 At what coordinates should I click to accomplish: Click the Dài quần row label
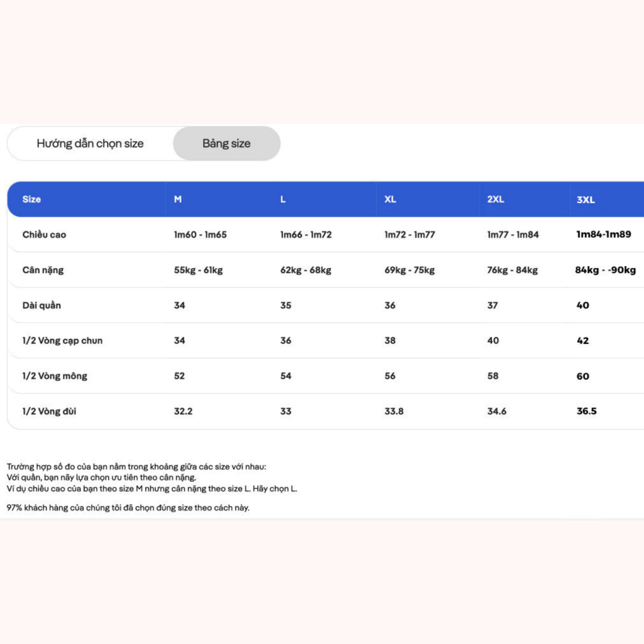click(42, 305)
